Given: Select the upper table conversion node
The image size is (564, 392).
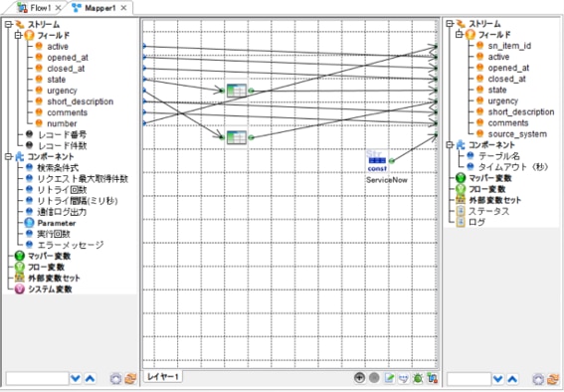Looking at the screenshot, I should pos(237,90).
